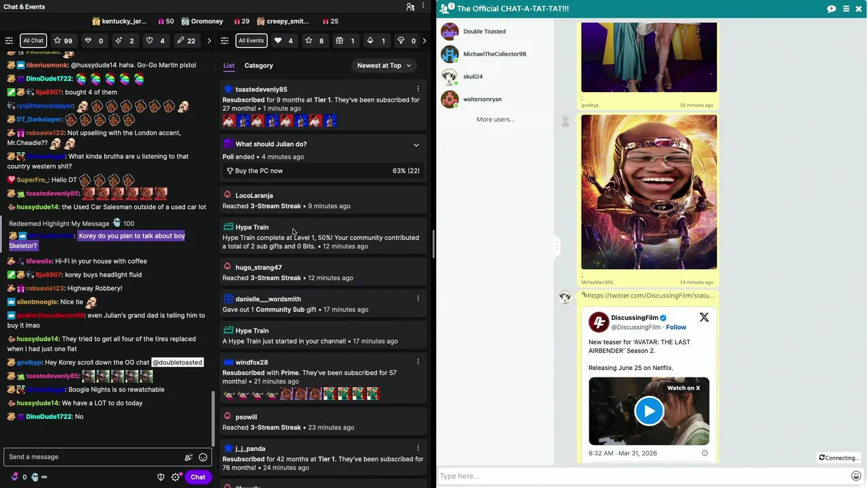Select user skull24
The width and height of the screenshot is (868, 488).
click(473, 77)
